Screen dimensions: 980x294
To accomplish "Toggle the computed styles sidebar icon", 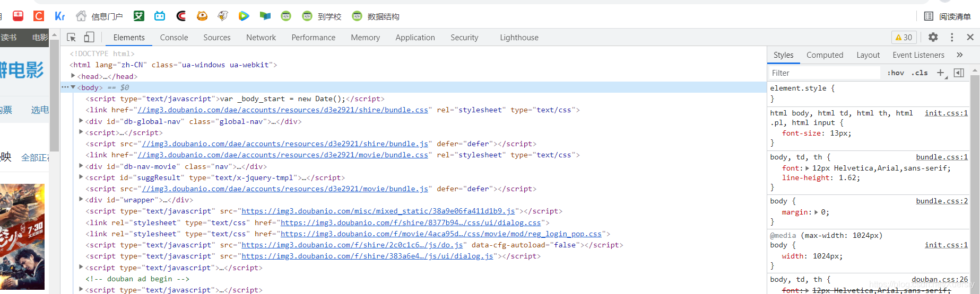I will tap(959, 73).
